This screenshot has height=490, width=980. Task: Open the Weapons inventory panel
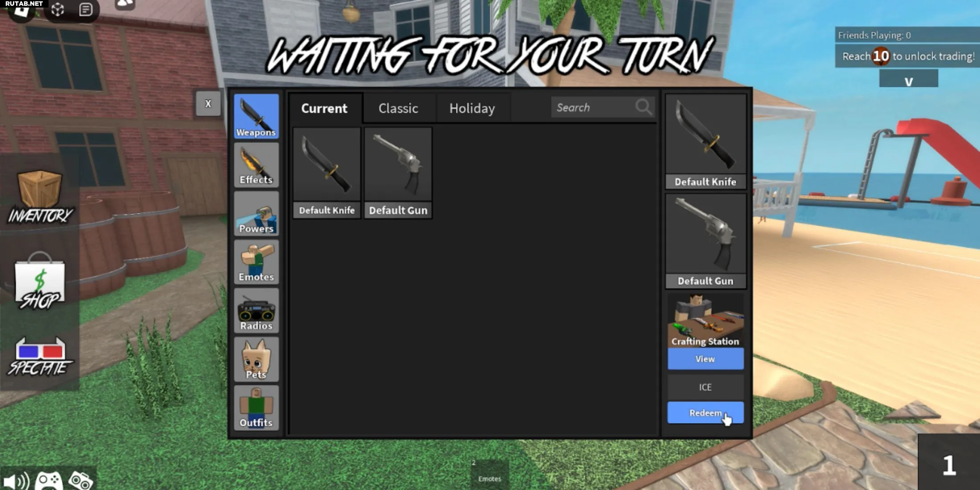[x=256, y=116]
